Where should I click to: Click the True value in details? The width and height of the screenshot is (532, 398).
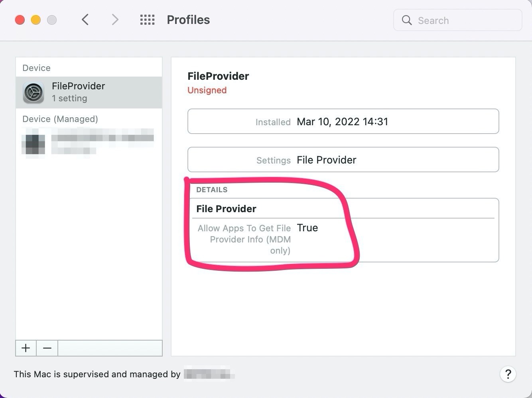point(307,228)
